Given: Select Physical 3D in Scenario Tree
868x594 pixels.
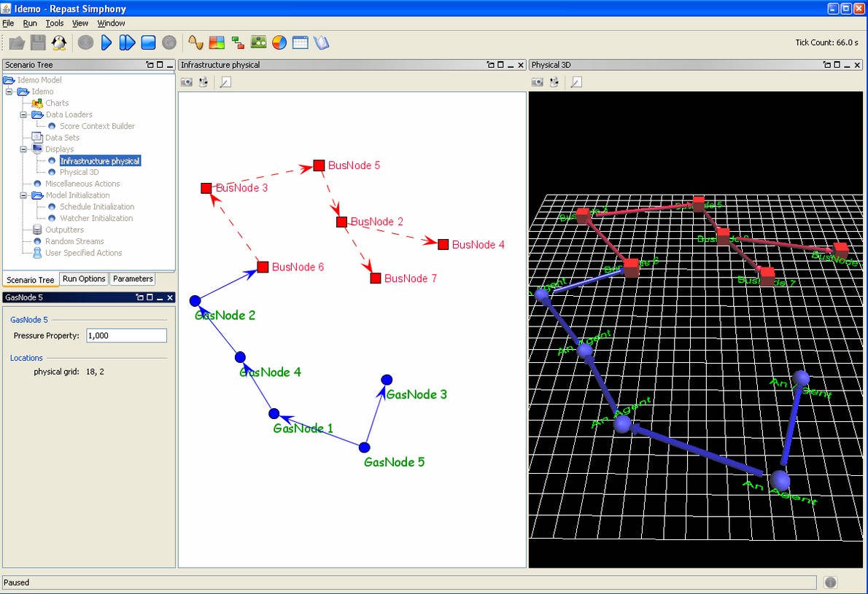Looking at the screenshot, I should pos(79,173).
